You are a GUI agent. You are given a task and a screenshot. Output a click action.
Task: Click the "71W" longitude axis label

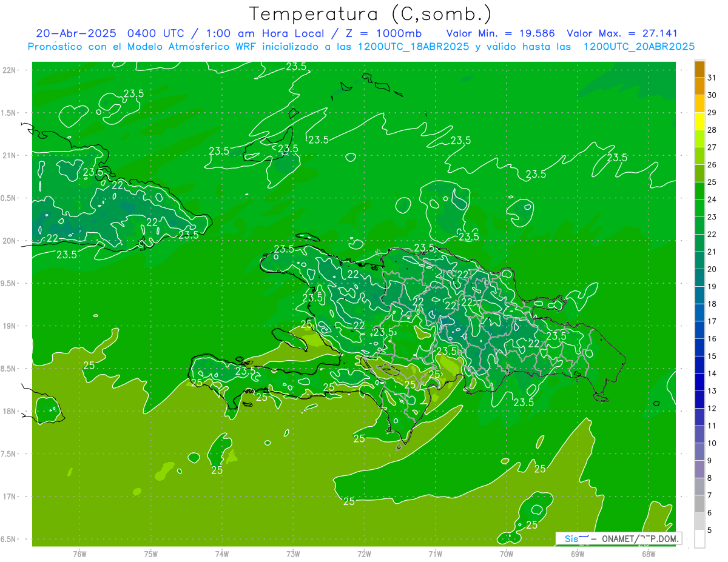435,554
